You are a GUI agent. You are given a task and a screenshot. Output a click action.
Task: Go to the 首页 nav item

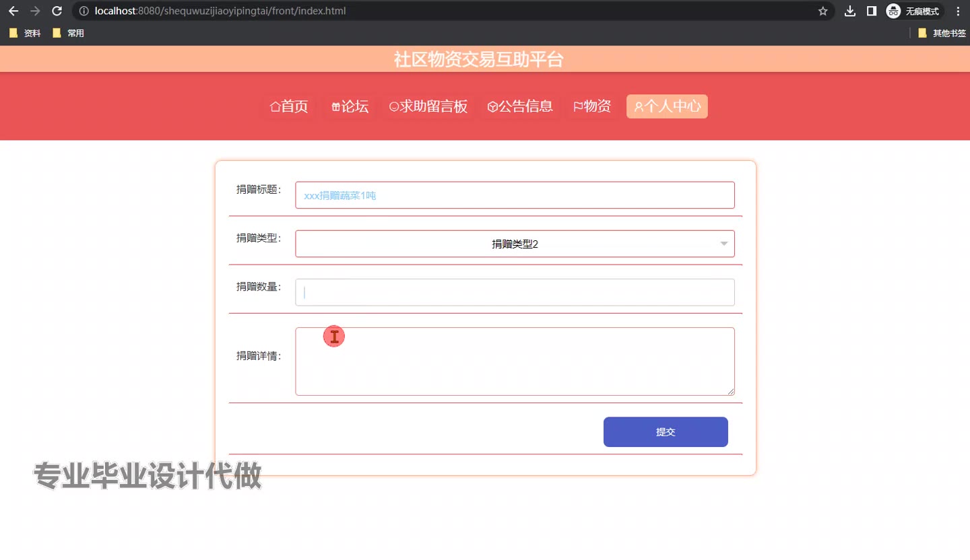(289, 106)
